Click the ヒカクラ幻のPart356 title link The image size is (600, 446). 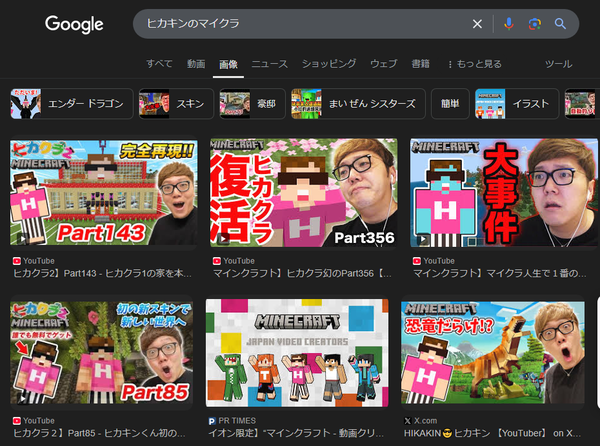[x=302, y=273]
